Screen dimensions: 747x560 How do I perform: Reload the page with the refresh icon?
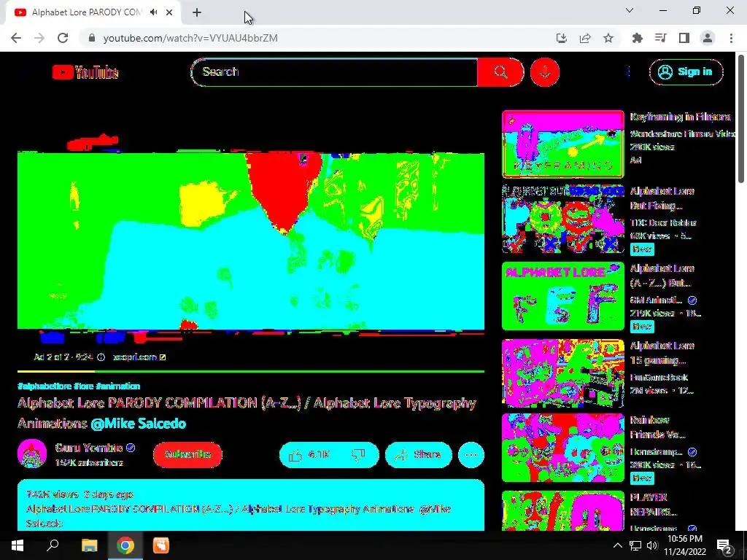[x=63, y=38]
